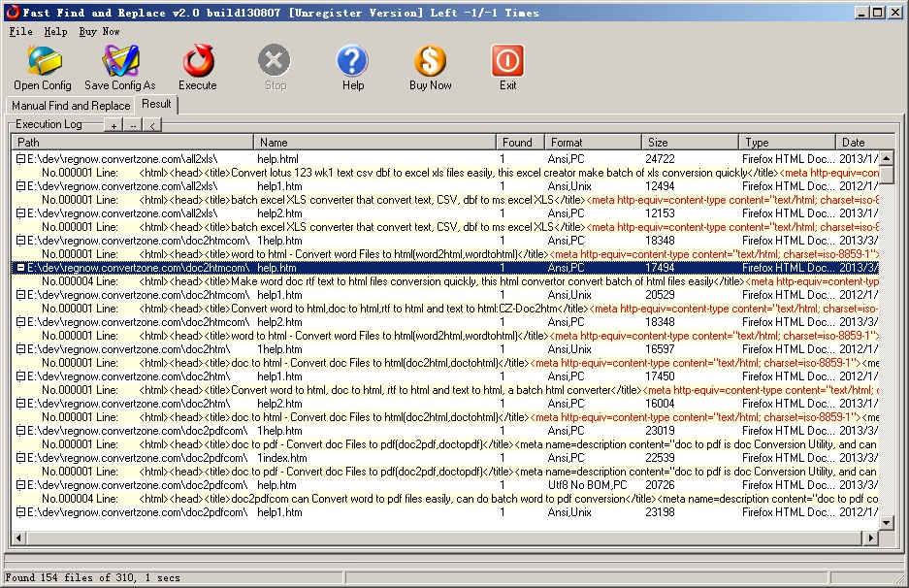Viewport: 909px width, 588px height.
Task: Click the red Exit icon
Action: (507, 62)
